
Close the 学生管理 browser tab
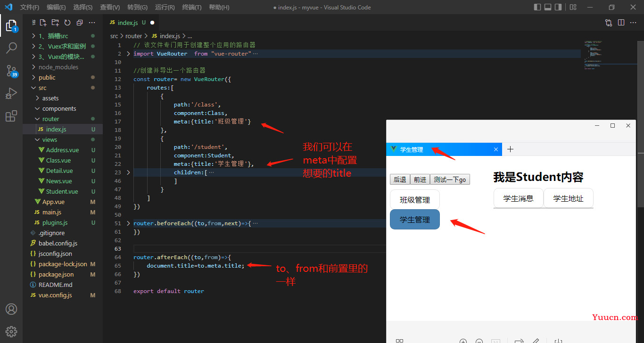[495, 149]
